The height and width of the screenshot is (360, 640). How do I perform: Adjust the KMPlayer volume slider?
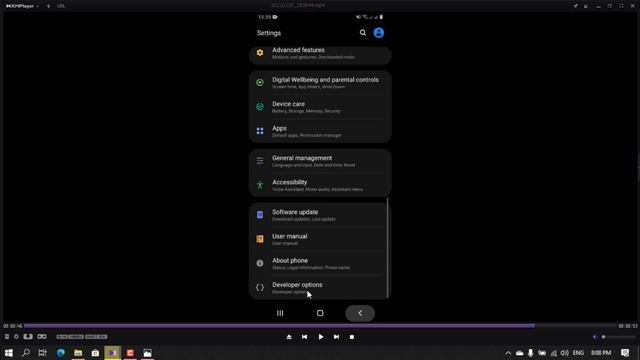click(x=619, y=337)
